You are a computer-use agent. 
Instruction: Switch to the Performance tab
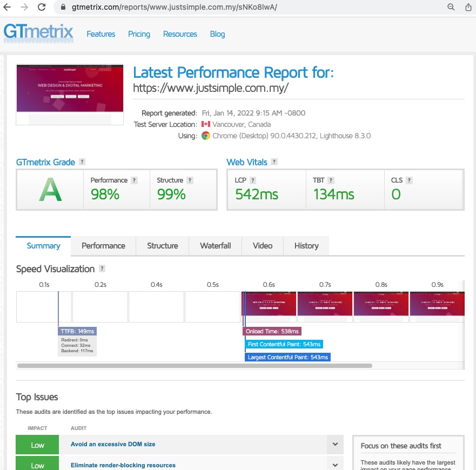pos(103,246)
